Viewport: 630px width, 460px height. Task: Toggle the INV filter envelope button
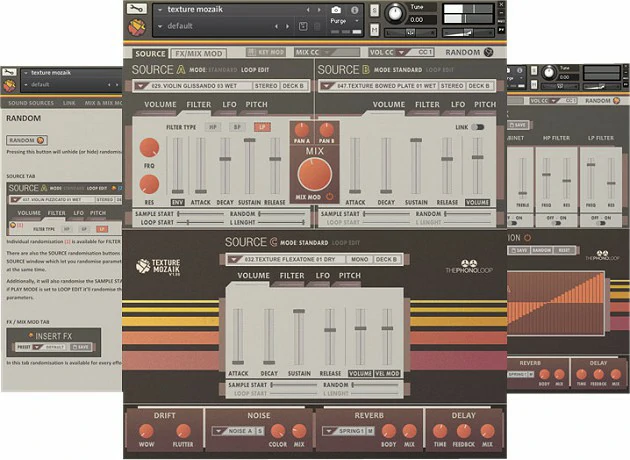pyautogui.click(x=178, y=202)
